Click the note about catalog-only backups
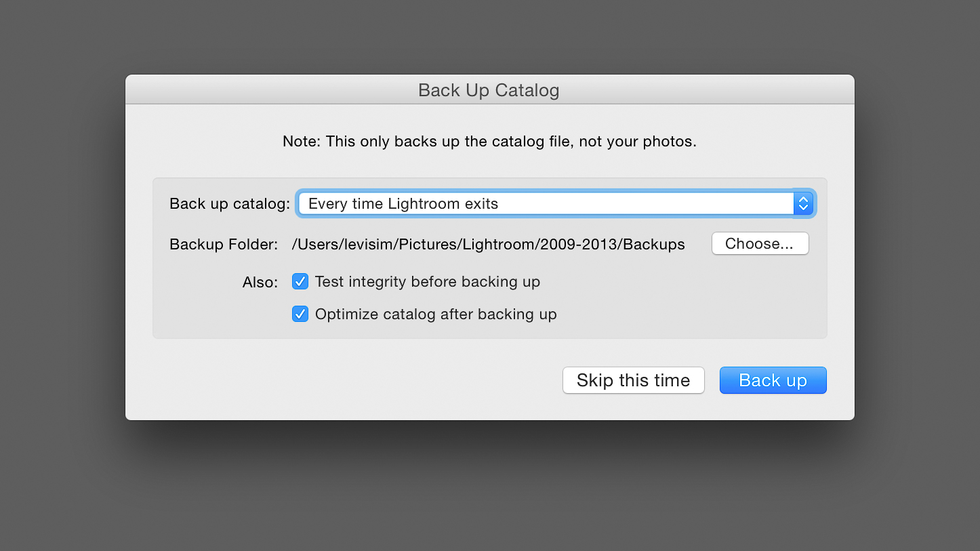 point(489,141)
